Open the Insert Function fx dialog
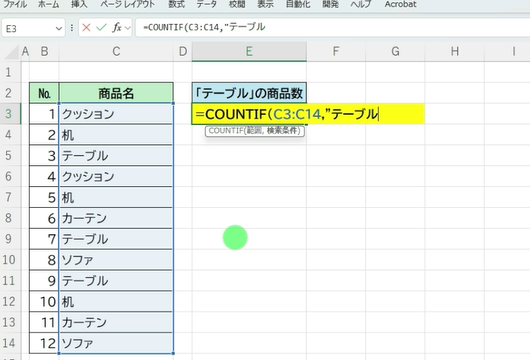 (117, 28)
